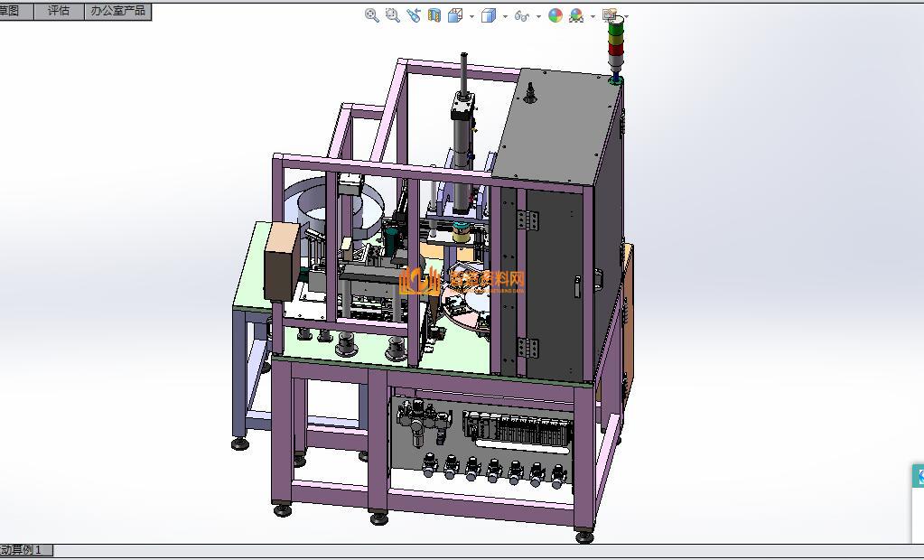This screenshot has width=924, height=560.
Task: Expand the View Orientation dropdown arrow
Action: [x=471, y=16]
